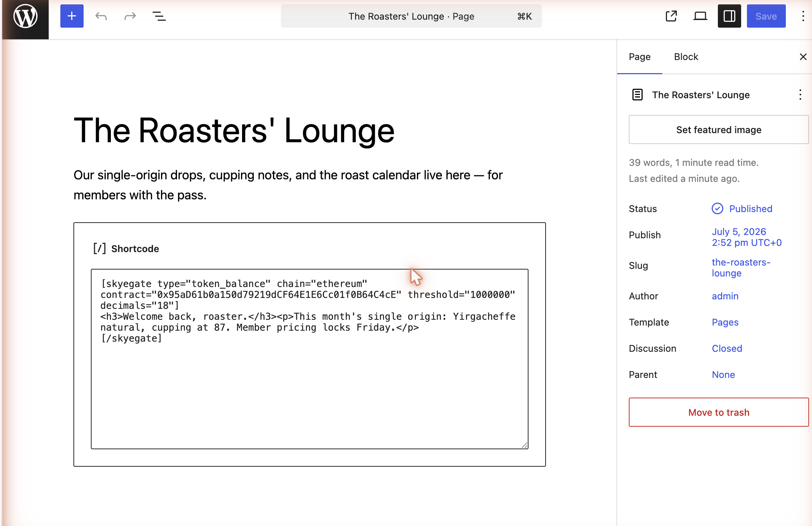Close the settings sidebar

(x=803, y=57)
